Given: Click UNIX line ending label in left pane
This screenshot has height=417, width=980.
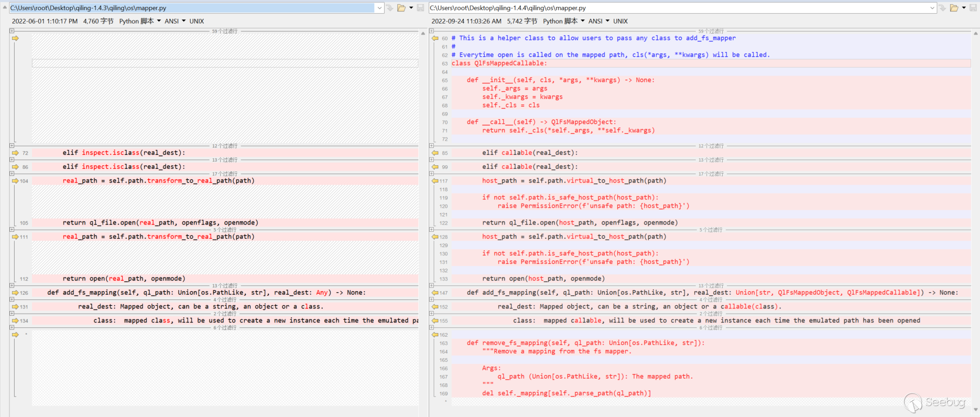Looking at the screenshot, I should click(x=197, y=21).
